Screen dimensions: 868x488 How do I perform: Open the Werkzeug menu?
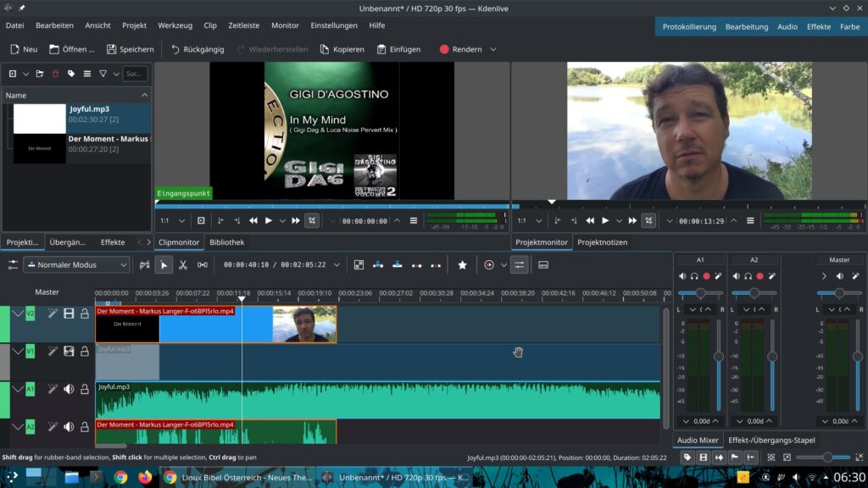pyautogui.click(x=175, y=25)
